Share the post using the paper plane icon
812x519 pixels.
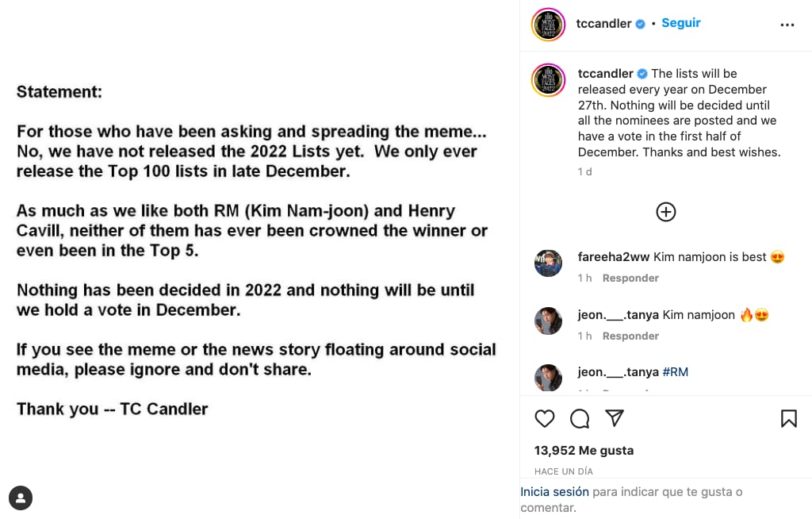[x=615, y=418]
